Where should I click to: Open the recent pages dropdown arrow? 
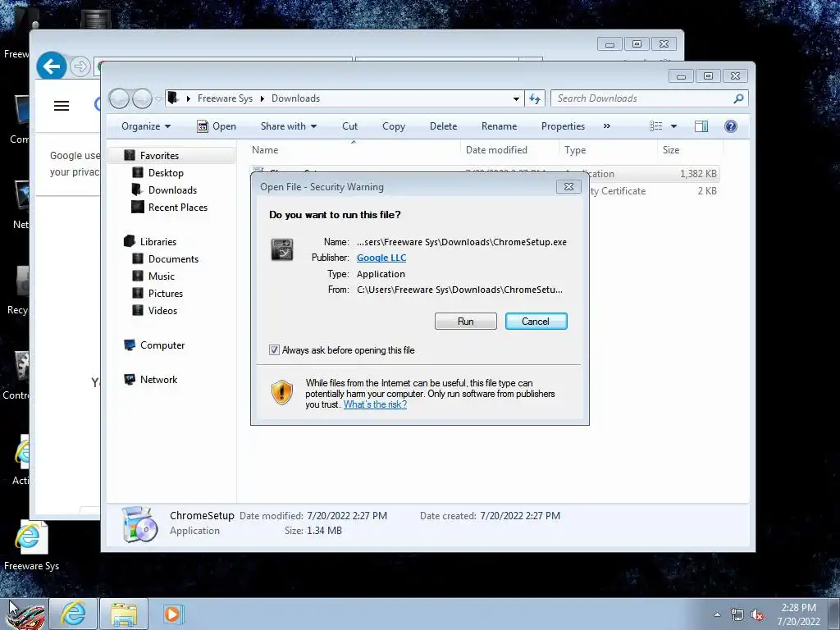click(x=158, y=99)
